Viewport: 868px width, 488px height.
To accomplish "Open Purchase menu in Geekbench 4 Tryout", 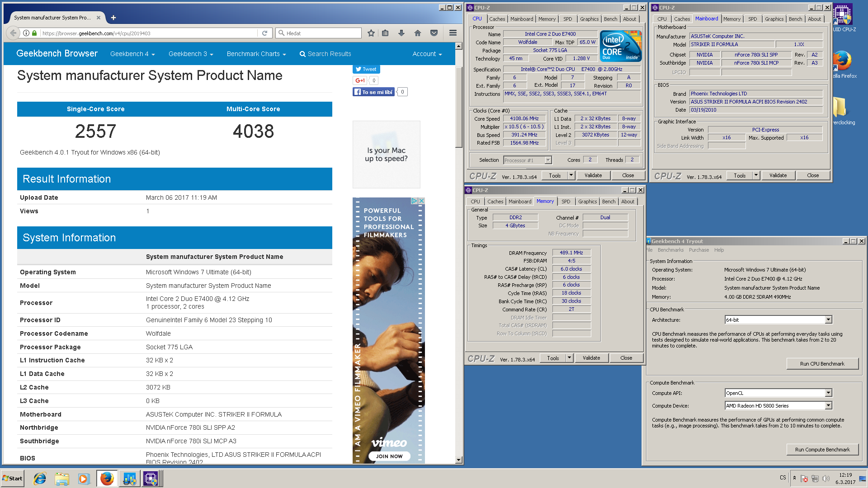I will [699, 250].
